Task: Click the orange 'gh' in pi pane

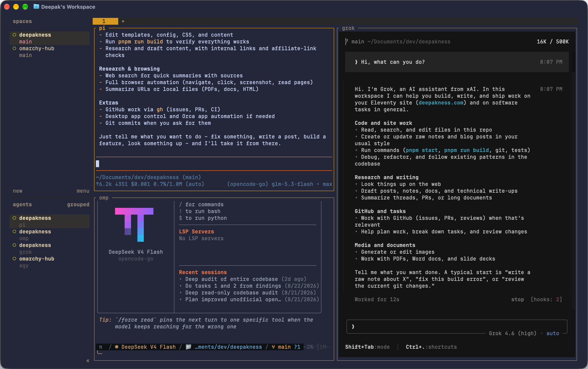Action: pos(160,109)
